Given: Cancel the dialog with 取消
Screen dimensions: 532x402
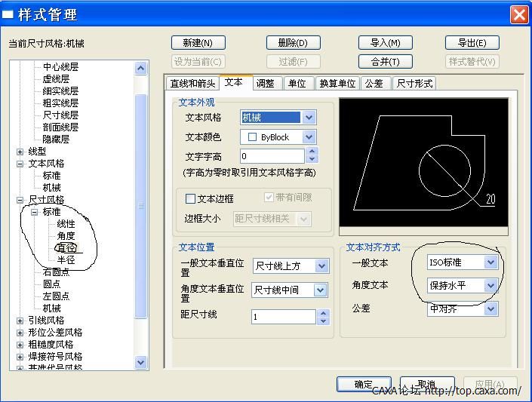Looking at the screenshot, I should pyautogui.click(x=427, y=384).
